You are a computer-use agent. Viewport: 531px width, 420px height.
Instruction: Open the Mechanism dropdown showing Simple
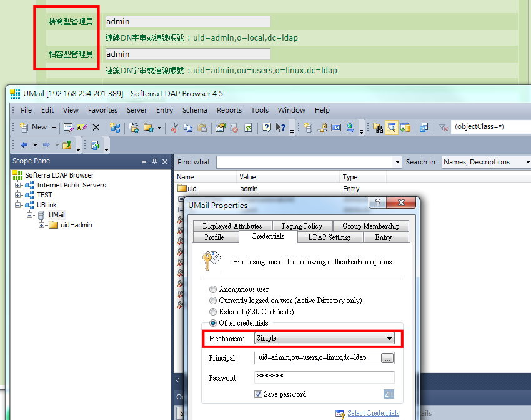tap(324, 338)
